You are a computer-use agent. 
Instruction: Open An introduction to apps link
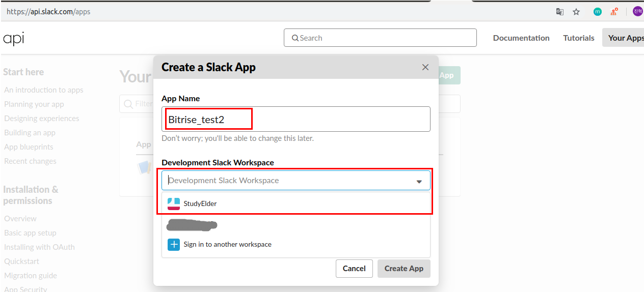44,90
